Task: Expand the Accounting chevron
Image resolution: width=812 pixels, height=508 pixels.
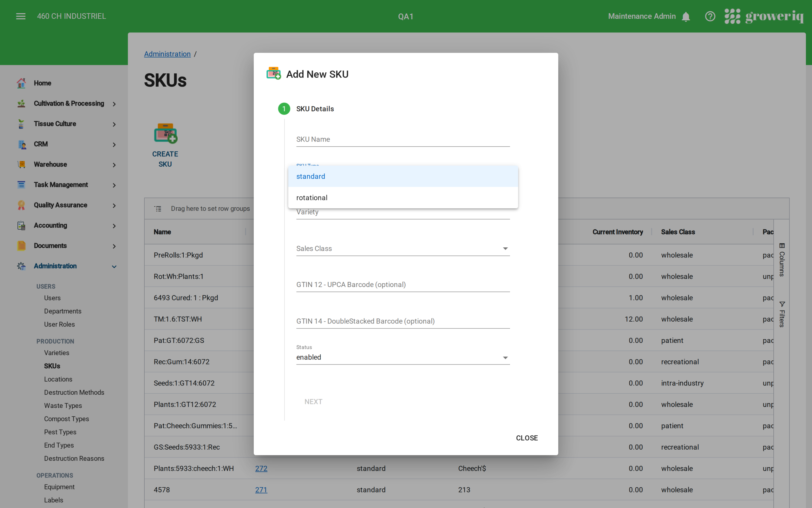Action: coord(114,226)
